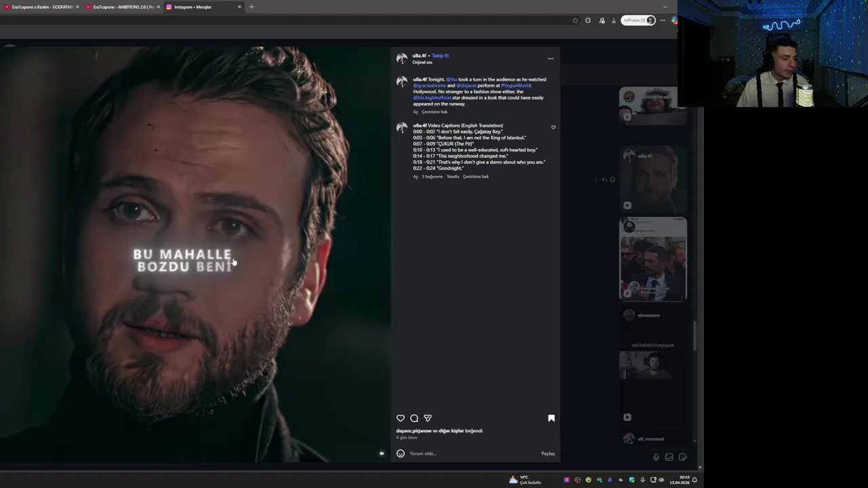868x488 pixels.
Task: Close the Era7capone GODFATHER tab
Action: point(77,7)
